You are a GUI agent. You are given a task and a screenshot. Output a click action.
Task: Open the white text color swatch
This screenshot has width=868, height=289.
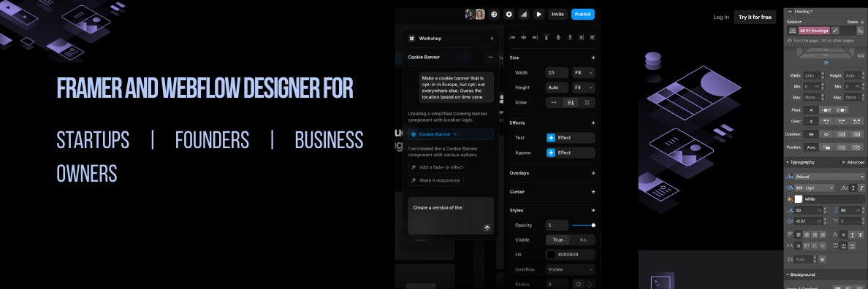click(799, 199)
